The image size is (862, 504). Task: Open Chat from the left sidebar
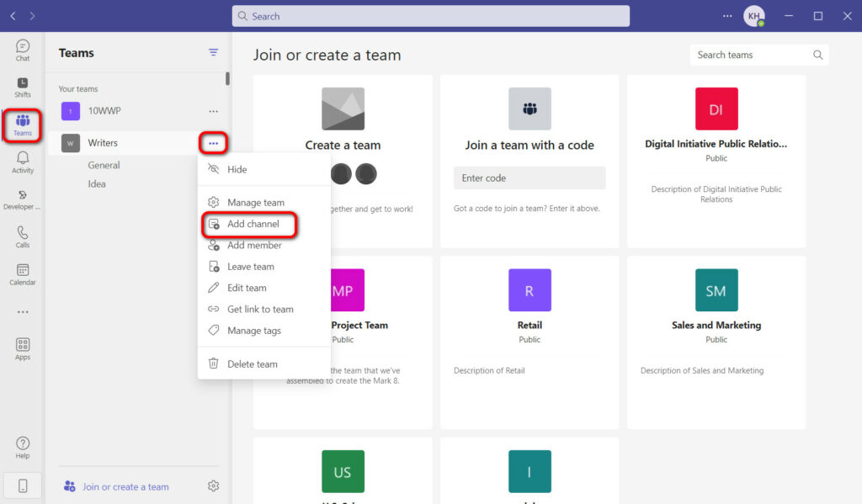tap(22, 50)
